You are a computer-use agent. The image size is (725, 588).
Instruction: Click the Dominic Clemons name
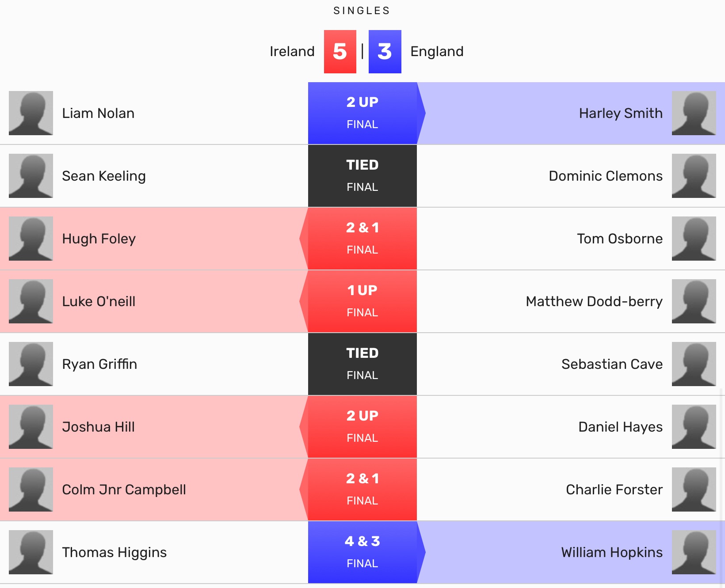click(x=605, y=176)
